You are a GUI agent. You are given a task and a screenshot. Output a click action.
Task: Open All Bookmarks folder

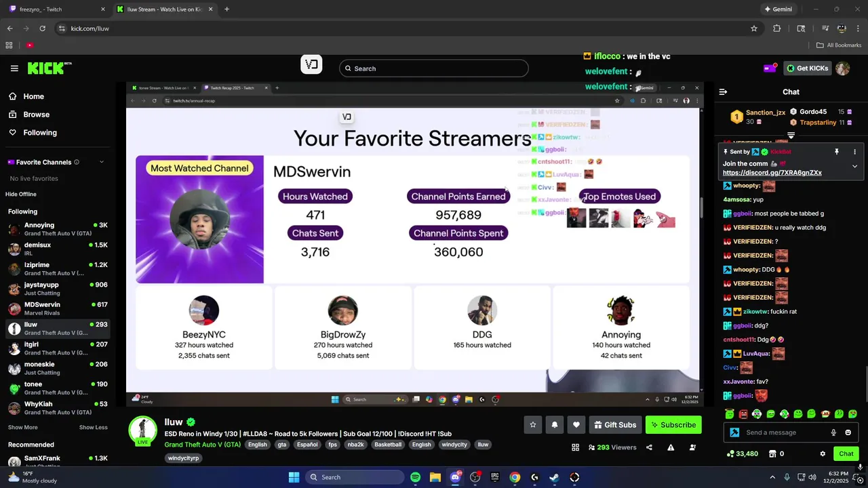(x=839, y=45)
